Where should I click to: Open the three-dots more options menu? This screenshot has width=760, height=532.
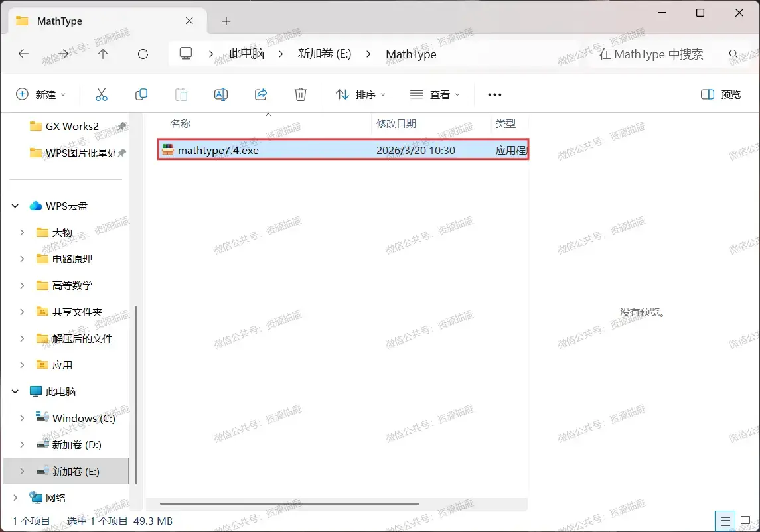(x=494, y=94)
